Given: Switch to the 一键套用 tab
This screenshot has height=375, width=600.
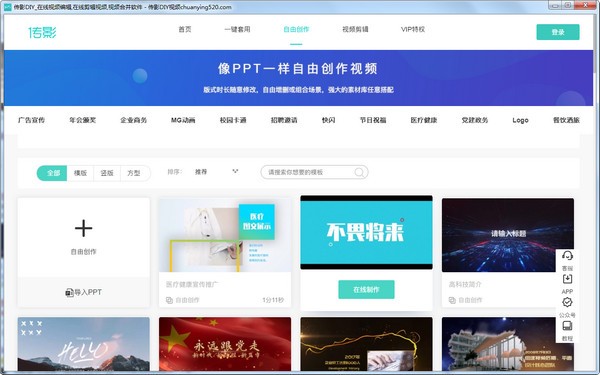Looking at the screenshot, I should [x=237, y=29].
